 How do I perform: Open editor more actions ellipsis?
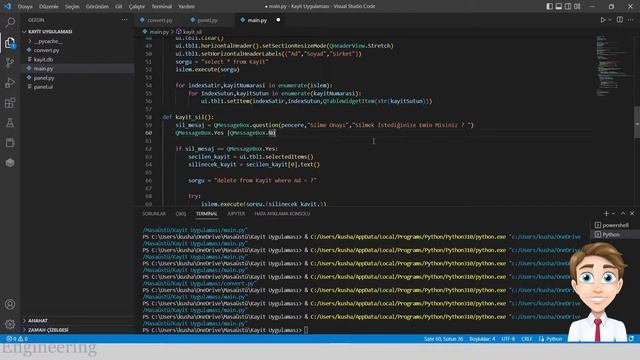631,20
